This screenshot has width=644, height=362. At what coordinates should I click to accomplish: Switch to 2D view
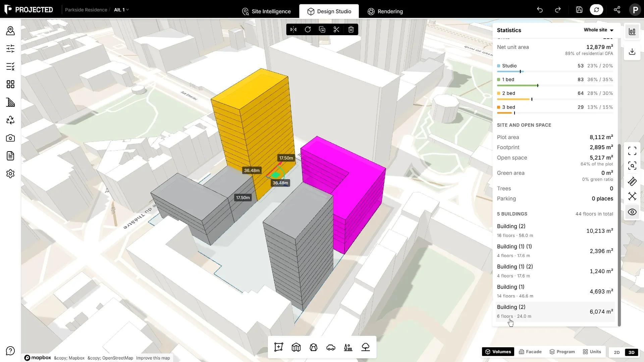(617, 352)
